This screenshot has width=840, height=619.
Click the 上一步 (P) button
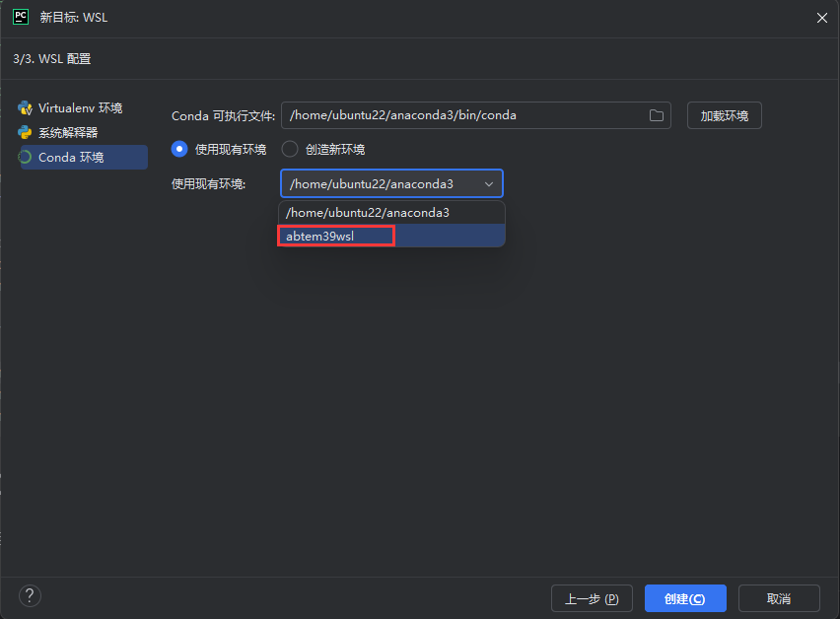click(x=592, y=598)
